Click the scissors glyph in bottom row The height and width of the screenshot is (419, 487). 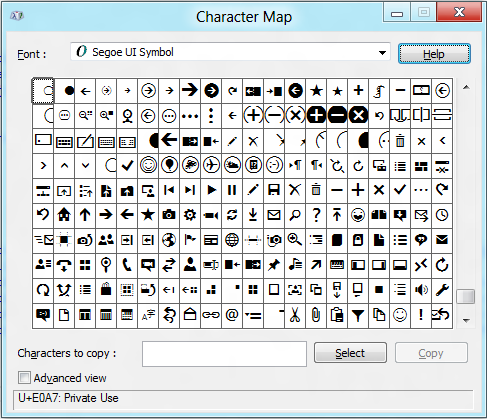click(295, 315)
